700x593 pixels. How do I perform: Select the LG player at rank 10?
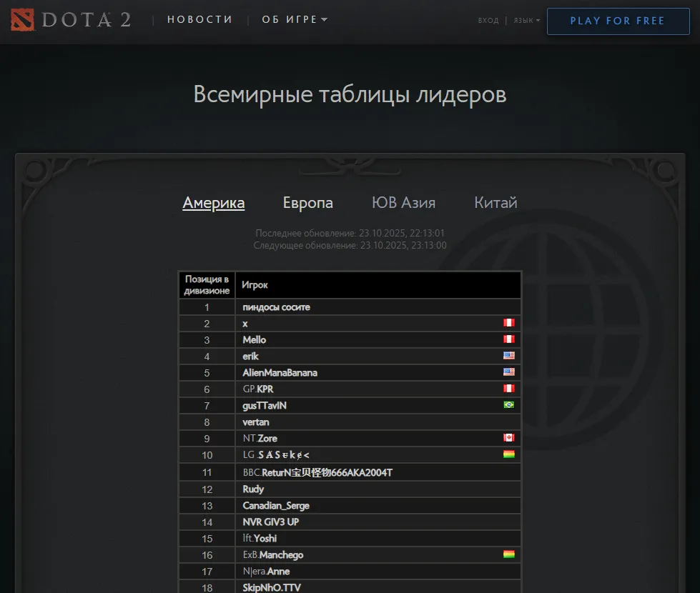276,455
